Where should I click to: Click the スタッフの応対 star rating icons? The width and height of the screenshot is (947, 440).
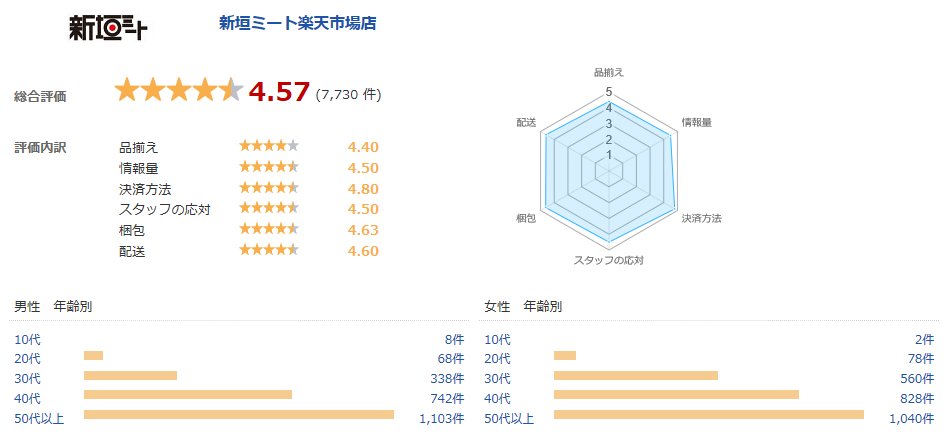tap(268, 209)
